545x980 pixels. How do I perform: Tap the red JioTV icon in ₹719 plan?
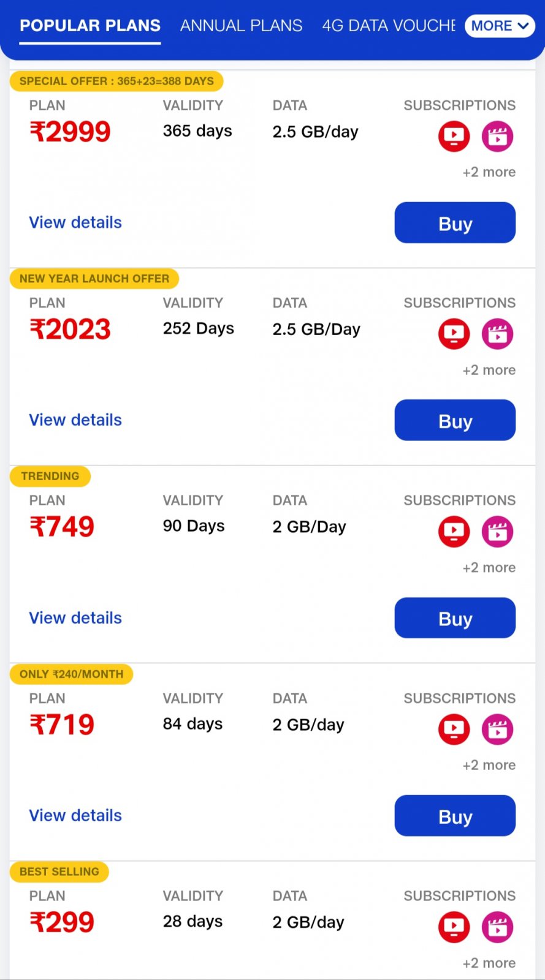454,729
